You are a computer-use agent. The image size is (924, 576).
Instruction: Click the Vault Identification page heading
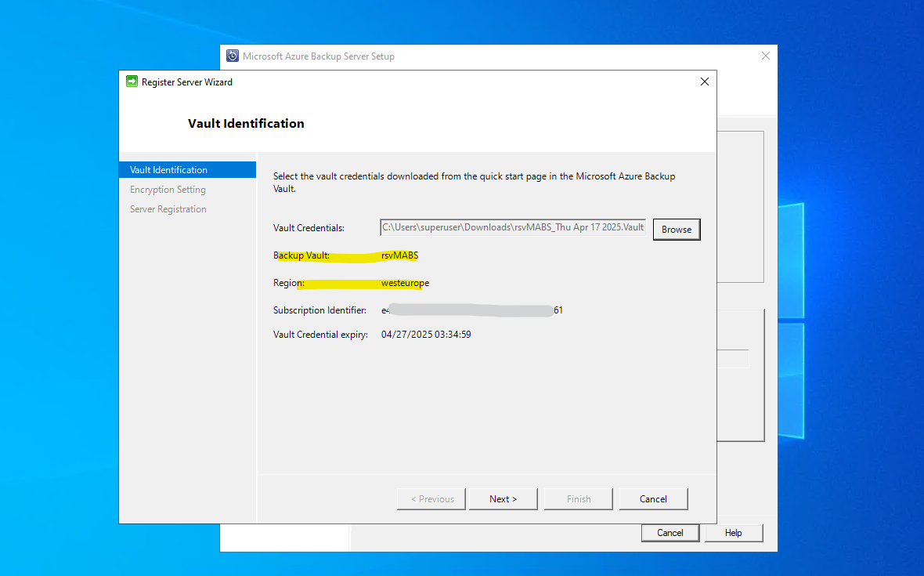(x=247, y=123)
